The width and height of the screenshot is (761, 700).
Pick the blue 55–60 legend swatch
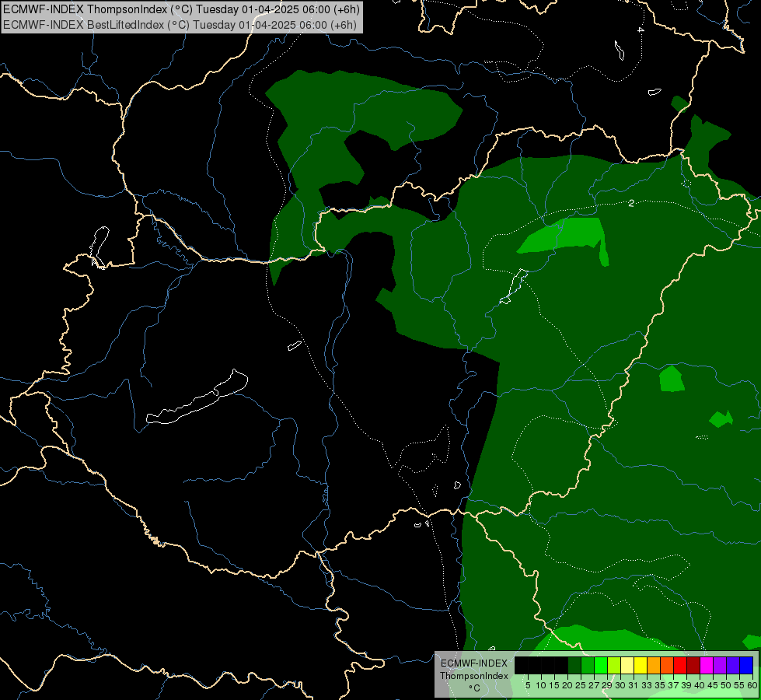pyautogui.click(x=746, y=665)
